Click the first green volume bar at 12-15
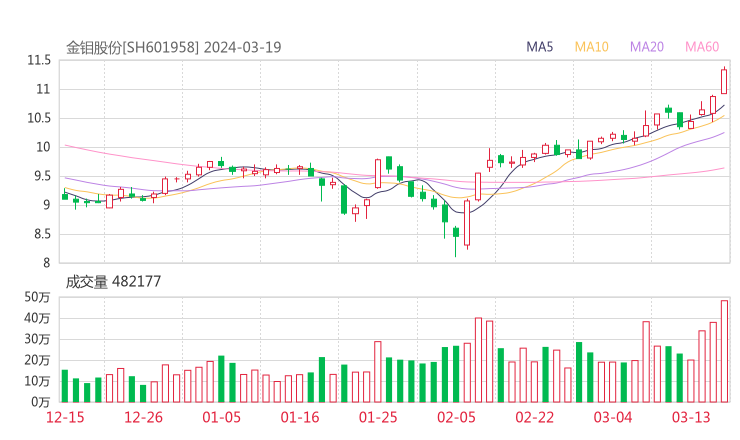Screen dimensions: 740x440 click(x=65, y=386)
